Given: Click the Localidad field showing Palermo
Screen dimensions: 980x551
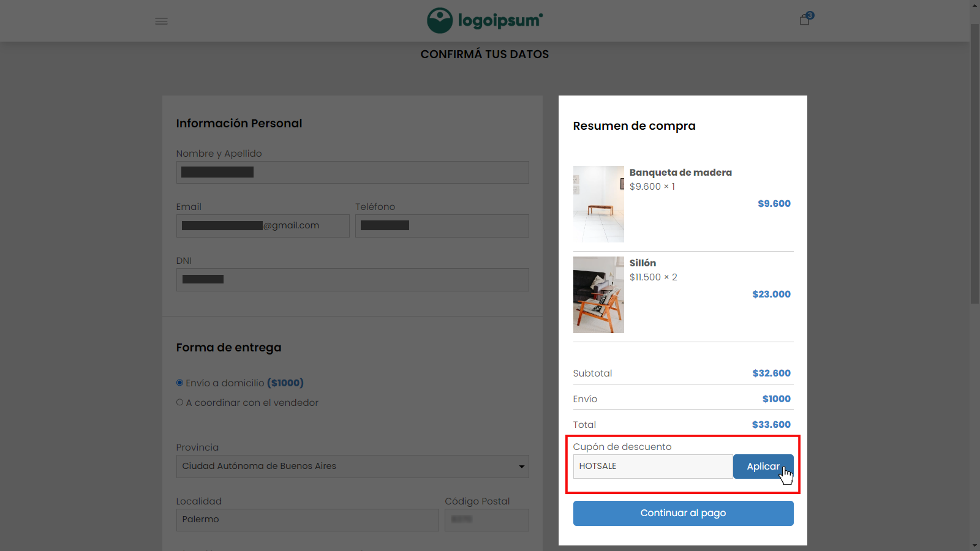Looking at the screenshot, I should [x=307, y=520].
